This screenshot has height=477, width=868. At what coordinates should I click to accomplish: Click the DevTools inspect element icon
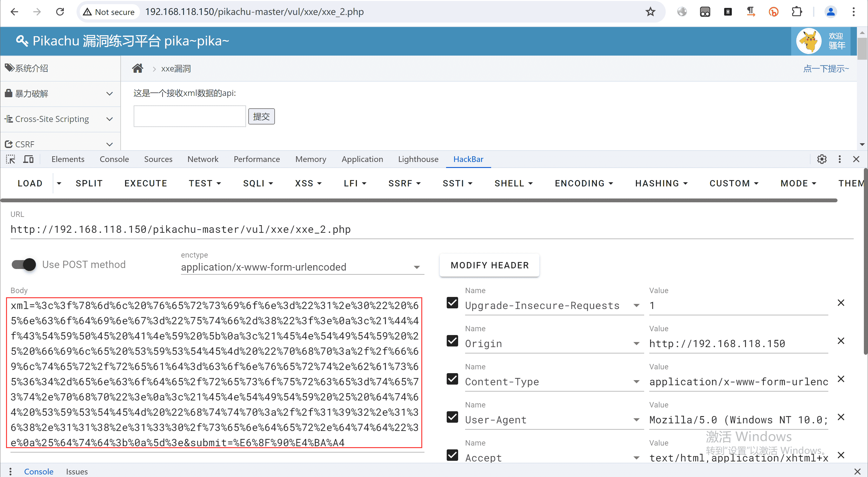10,159
